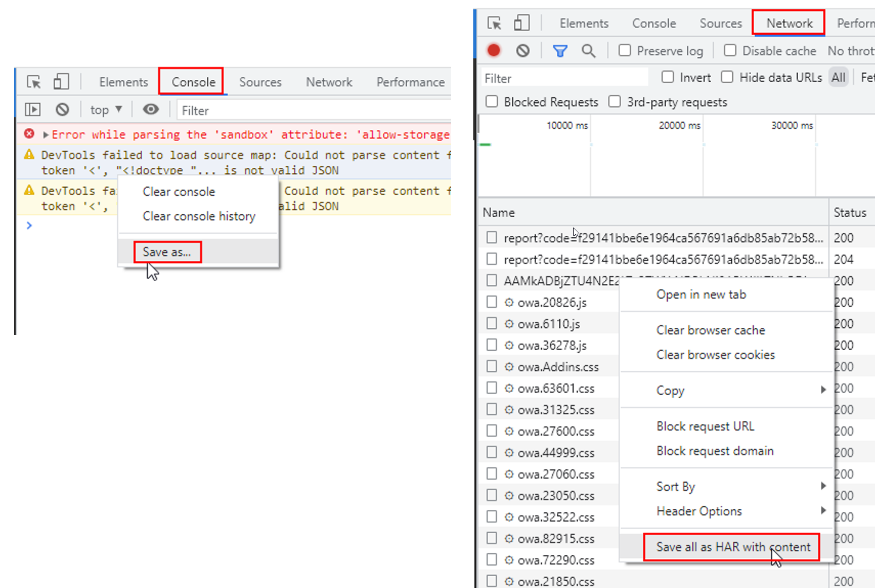Image resolution: width=875 pixels, height=588 pixels.
Task: Click the clear console icon
Action: click(62, 109)
